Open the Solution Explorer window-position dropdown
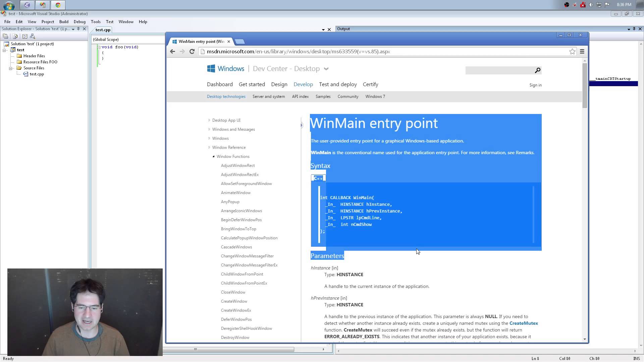This screenshot has height=362, width=644. (x=73, y=29)
